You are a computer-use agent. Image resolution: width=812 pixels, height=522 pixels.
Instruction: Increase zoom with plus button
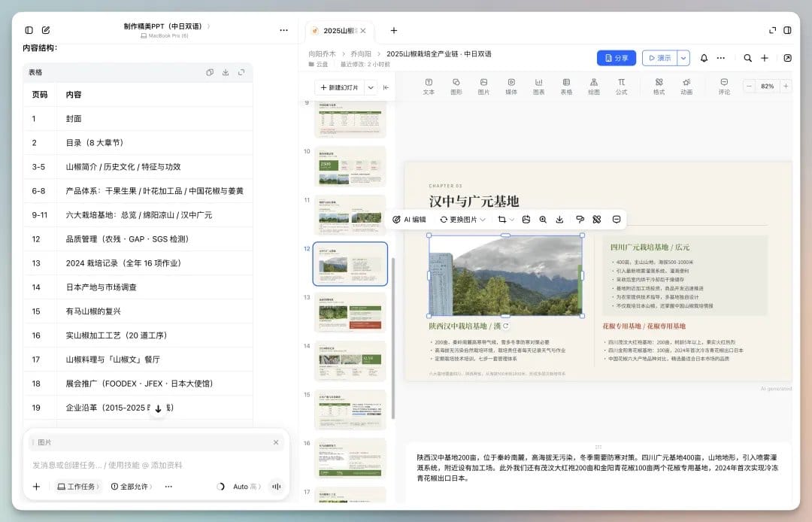tap(786, 86)
